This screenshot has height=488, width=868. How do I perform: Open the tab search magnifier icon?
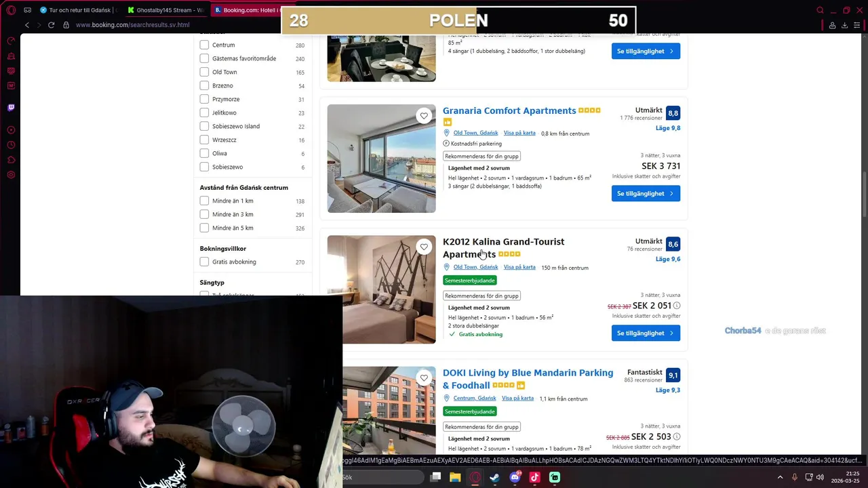(x=820, y=10)
